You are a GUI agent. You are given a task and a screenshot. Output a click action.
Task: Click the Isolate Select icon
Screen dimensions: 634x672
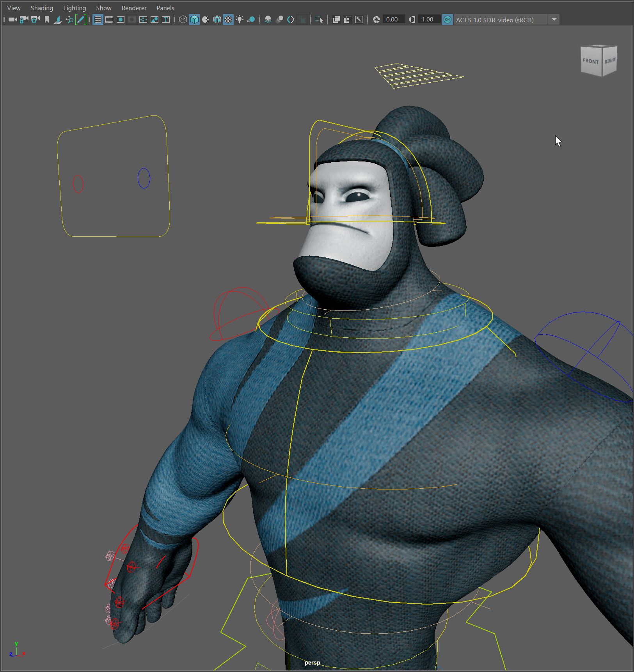tap(319, 20)
